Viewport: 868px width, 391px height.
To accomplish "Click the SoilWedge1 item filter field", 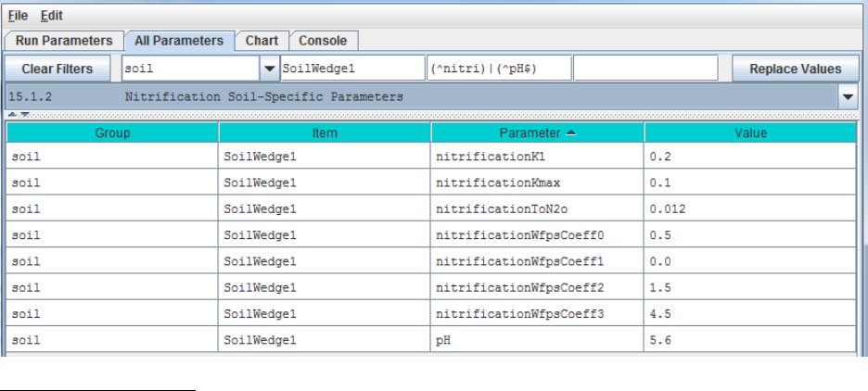I will tap(351, 69).
